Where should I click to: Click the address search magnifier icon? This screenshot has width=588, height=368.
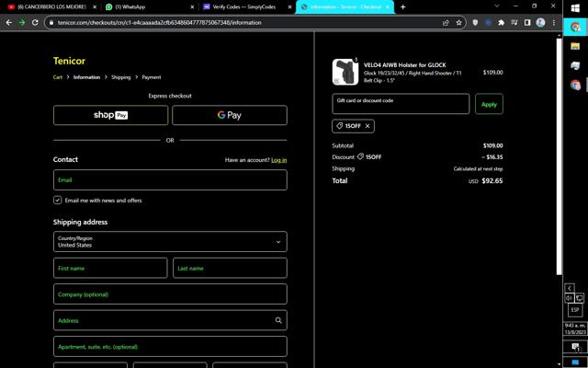278,320
